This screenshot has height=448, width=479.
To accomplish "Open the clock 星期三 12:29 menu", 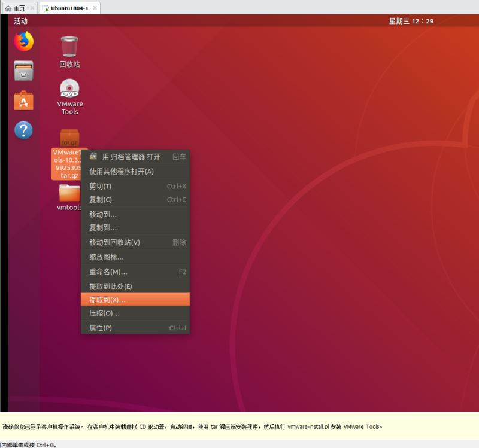I will 411,21.
